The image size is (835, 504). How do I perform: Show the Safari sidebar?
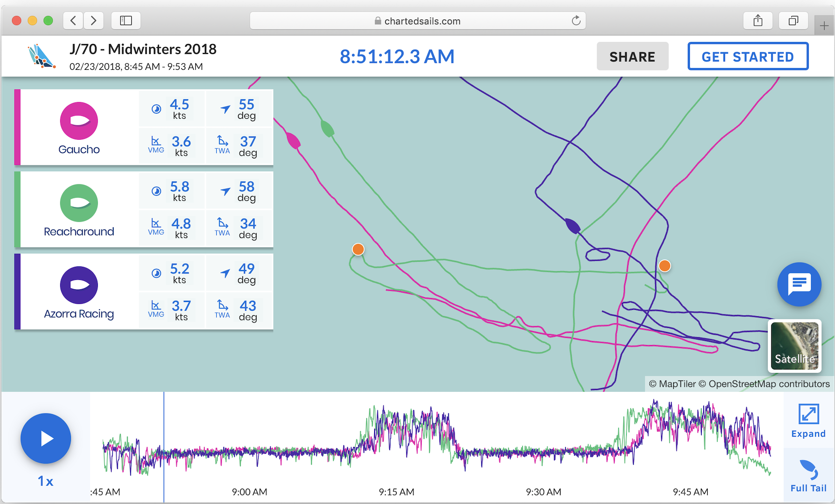(126, 20)
